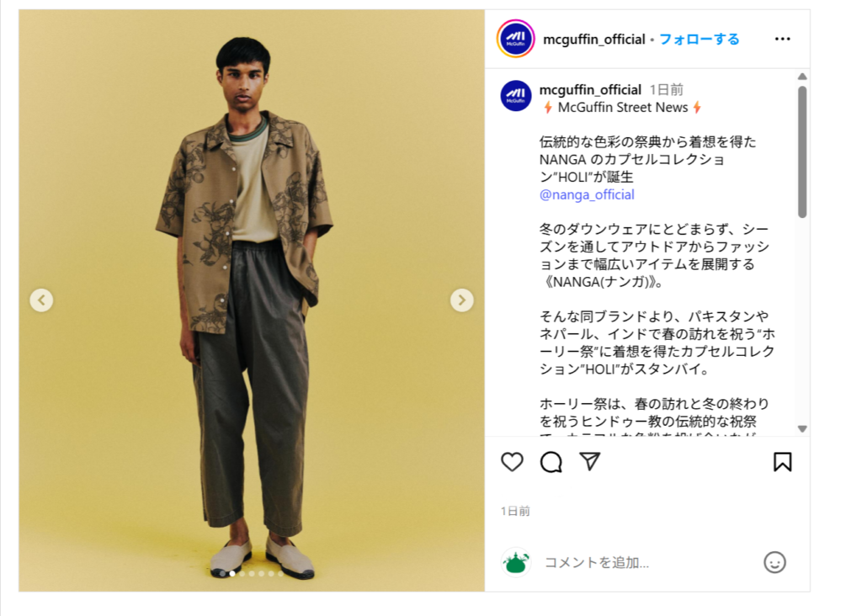This screenshot has width=862, height=616.
Task: Click the コメントを追加 comment field
Action: click(x=649, y=562)
